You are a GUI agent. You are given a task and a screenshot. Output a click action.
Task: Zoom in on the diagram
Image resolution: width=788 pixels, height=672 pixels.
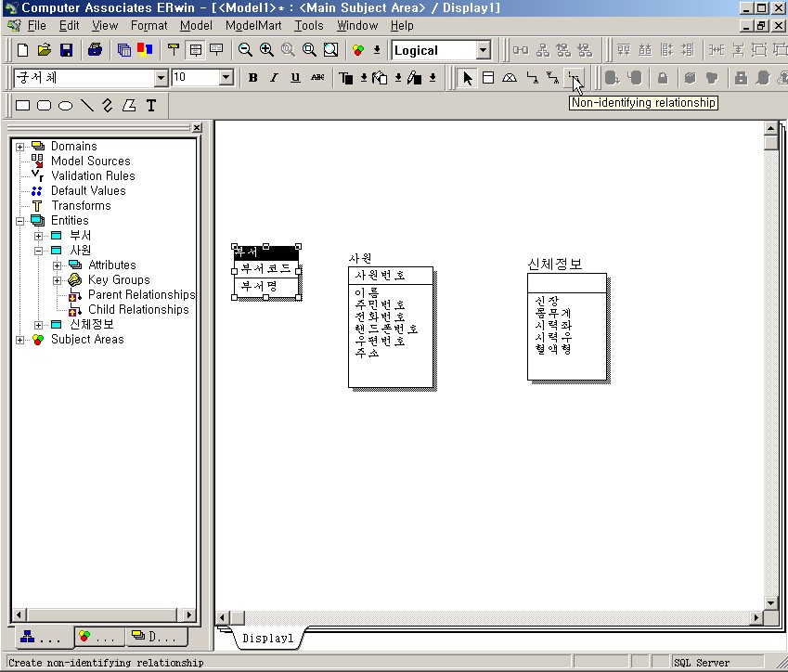click(x=266, y=50)
